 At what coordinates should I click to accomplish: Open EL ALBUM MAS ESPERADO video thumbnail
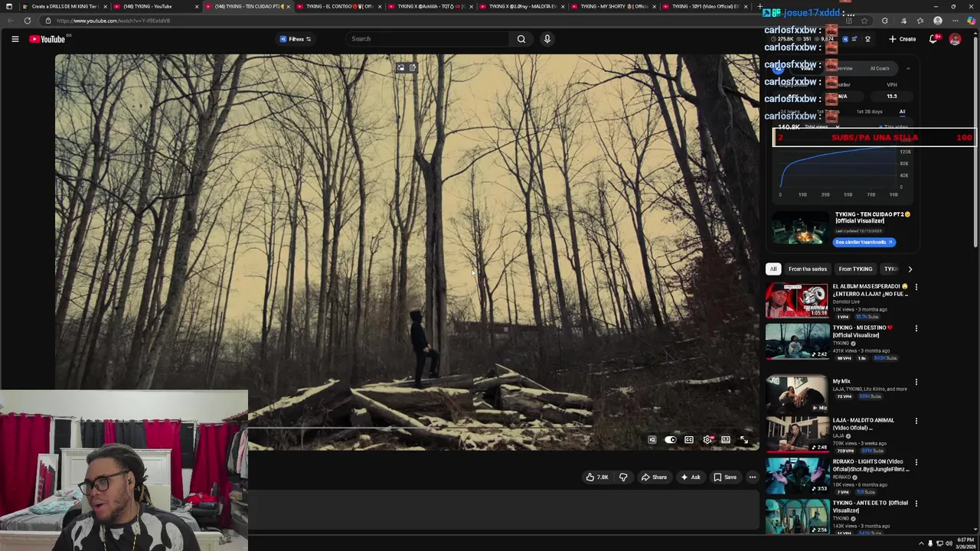[x=797, y=301]
